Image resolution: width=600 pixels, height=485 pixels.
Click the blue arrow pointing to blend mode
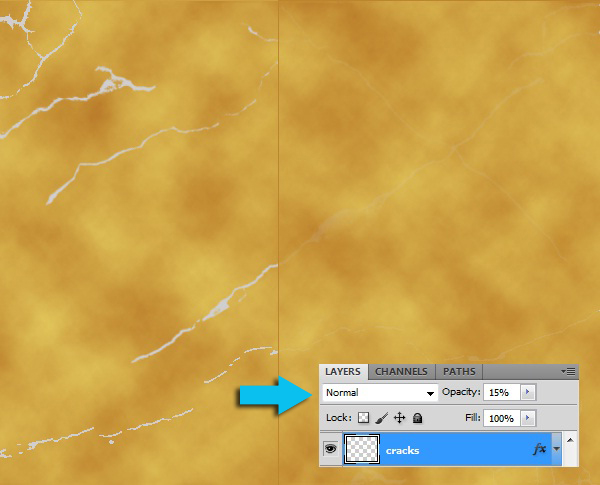pyautogui.click(x=273, y=395)
